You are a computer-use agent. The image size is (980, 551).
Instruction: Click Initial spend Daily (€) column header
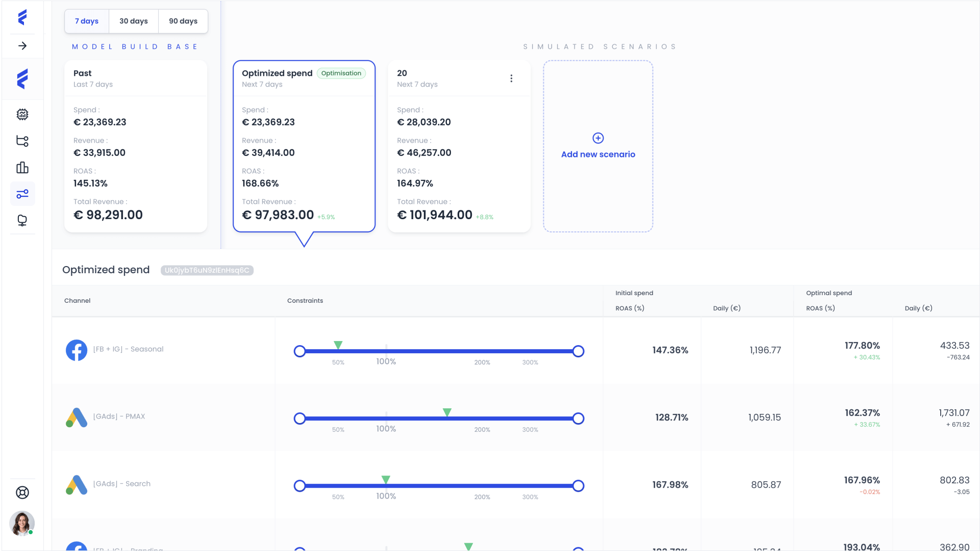pyautogui.click(x=727, y=308)
